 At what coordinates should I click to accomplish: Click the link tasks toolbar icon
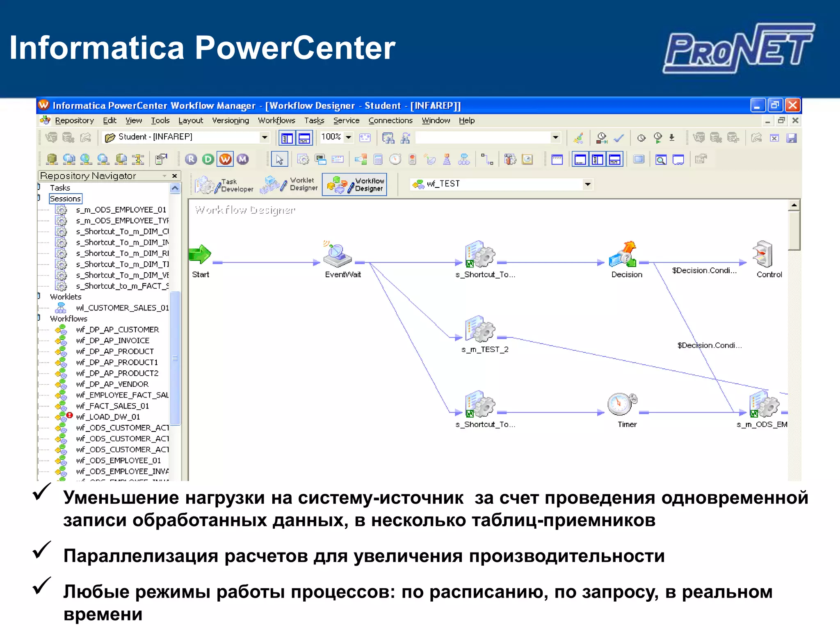point(487,159)
